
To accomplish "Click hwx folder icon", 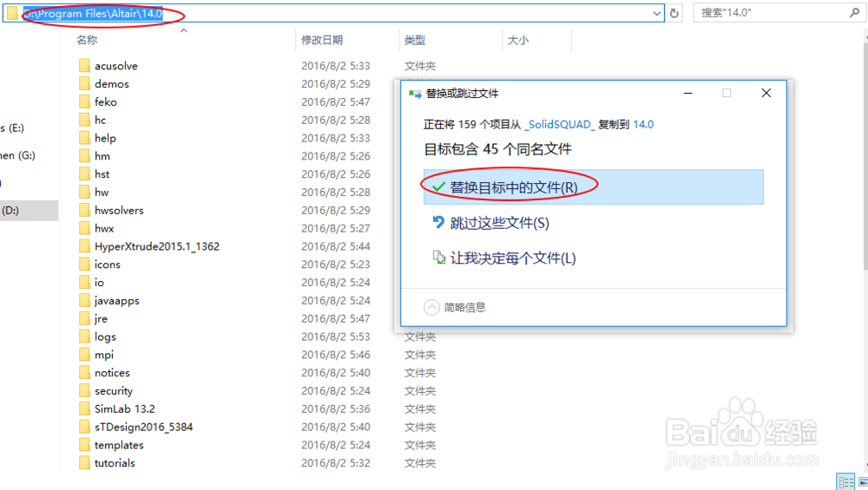I will (84, 228).
